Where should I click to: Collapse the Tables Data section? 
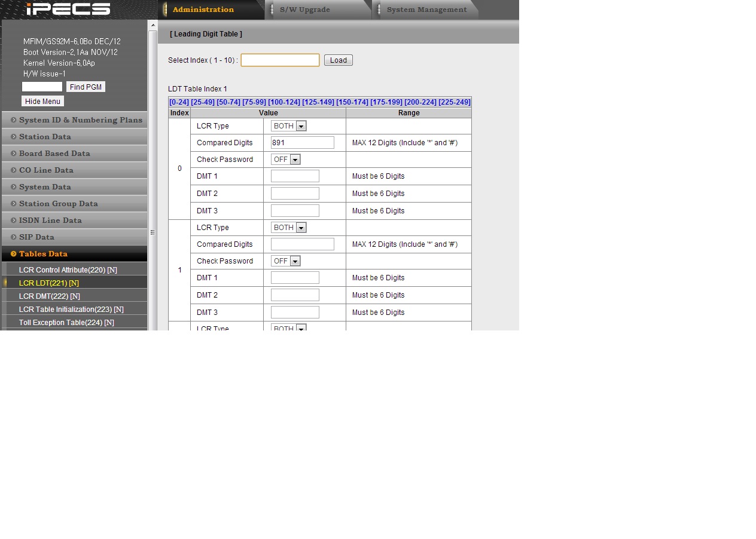43,254
